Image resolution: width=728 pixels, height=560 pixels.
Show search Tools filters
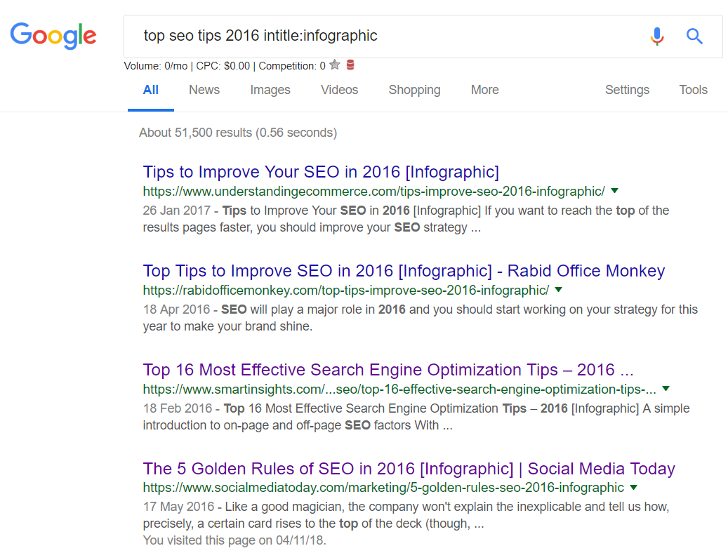(x=693, y=90)
